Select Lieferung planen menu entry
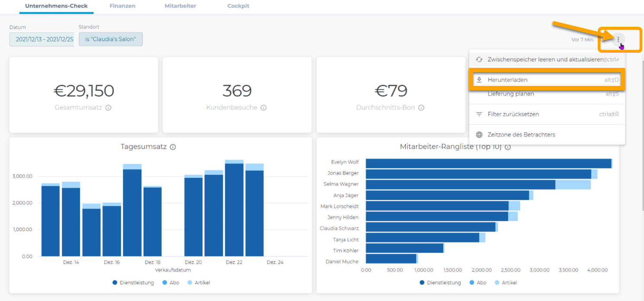The width and height of the screenshot is (644, 301). click(510, 94)
